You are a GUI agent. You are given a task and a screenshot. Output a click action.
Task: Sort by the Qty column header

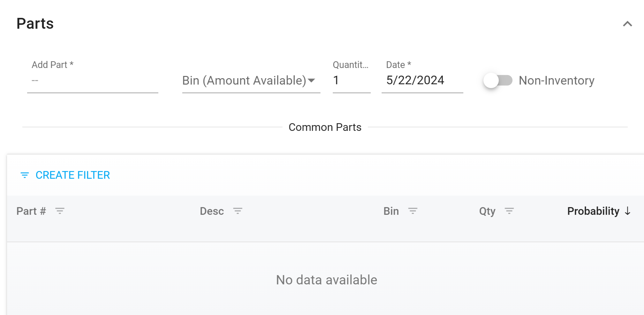[487, 211]
